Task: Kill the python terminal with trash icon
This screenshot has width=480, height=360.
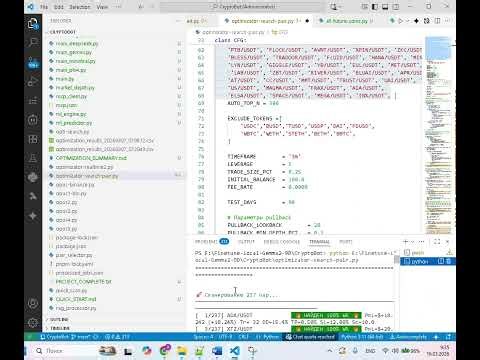Action: click(x=448, y=262)
